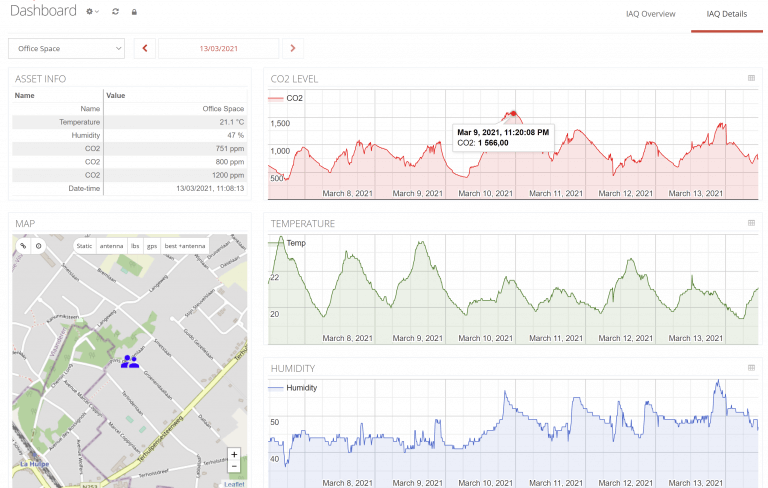The width and height of the screenshot is (768, 488).
Task: Select the highlighted CO2 peak data point
Action: pos(513,113)
